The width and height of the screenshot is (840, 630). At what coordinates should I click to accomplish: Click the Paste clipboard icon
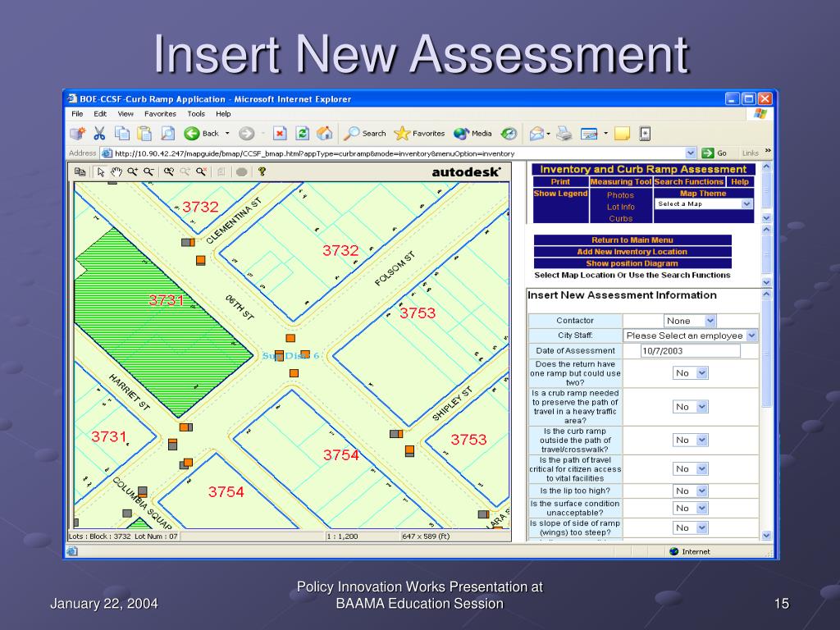coord(144,133)
